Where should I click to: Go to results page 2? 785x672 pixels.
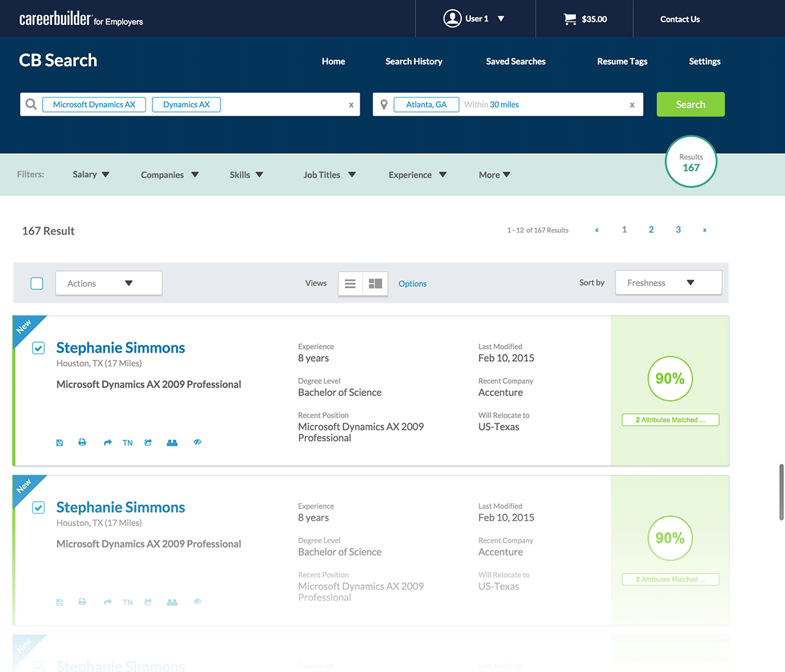[x=651, y=230]
